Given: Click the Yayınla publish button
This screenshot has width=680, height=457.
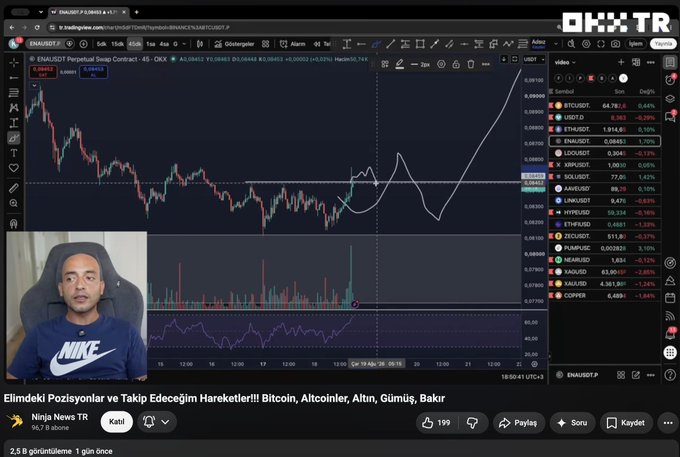Looking at the screenshot, I should pos(663,44).
